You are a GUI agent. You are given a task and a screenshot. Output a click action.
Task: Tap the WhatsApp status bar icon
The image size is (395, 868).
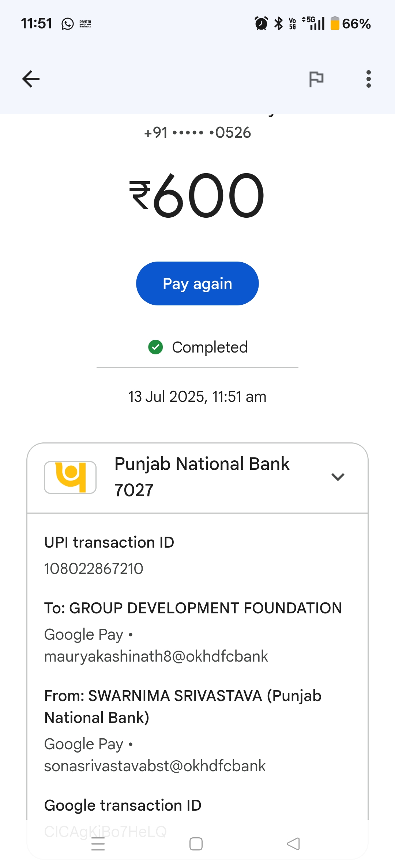68,24
